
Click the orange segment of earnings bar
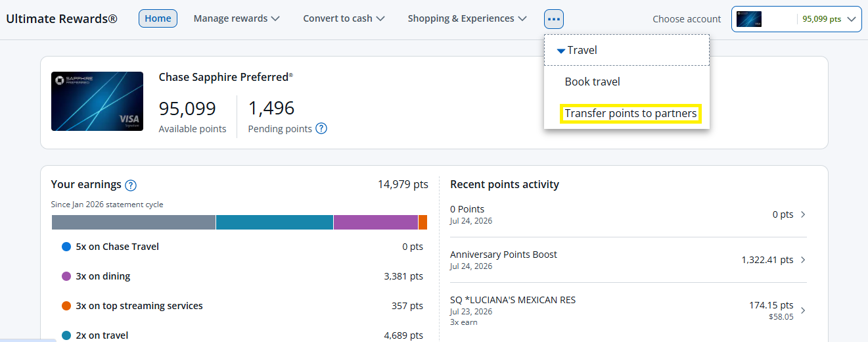[423, 222]
